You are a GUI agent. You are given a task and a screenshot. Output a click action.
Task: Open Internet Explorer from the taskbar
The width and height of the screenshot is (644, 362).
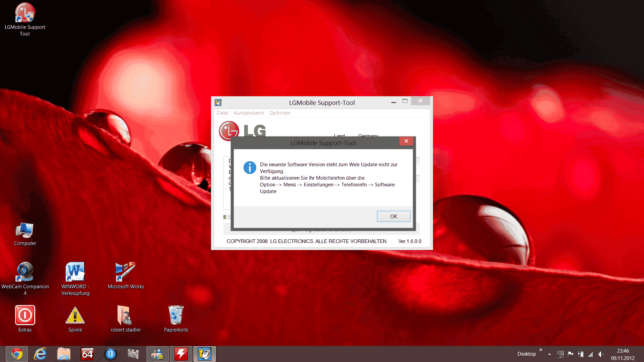[x=40, y=354]
